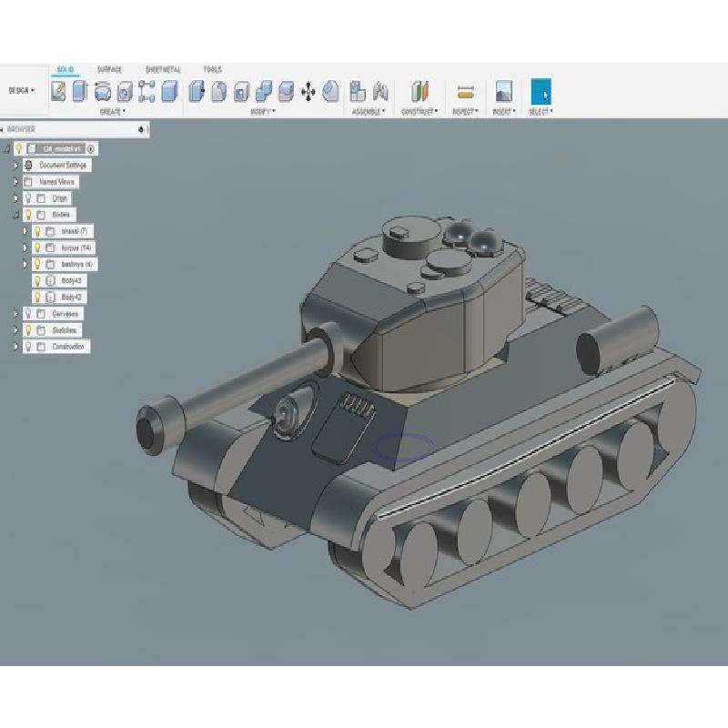
Task: Activate the Select tool icon
Action: pos(541,91)
